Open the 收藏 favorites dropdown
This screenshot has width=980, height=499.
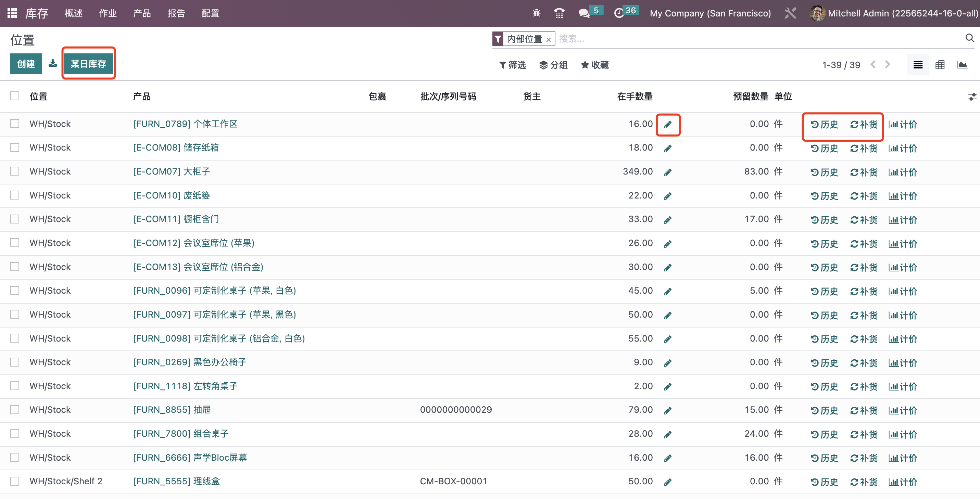[595, 65]
